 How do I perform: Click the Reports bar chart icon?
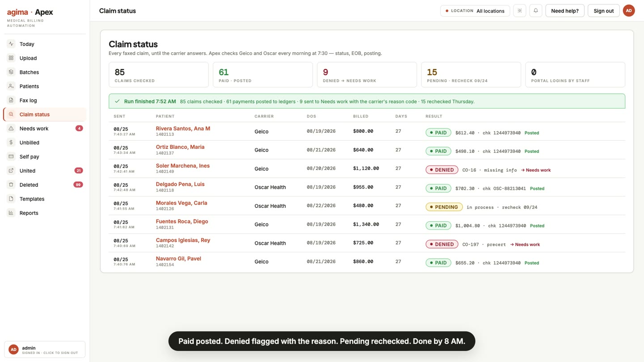(11, 213)
